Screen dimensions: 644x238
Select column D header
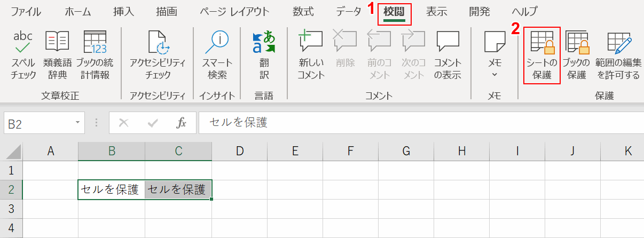pyautogui.click(x=240, y=152)
